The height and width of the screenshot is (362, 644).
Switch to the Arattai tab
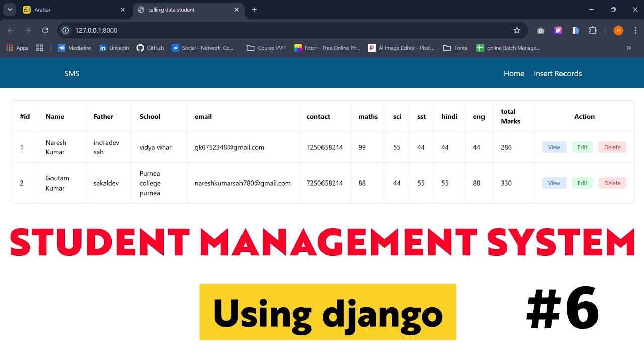(x=74, y=10)
